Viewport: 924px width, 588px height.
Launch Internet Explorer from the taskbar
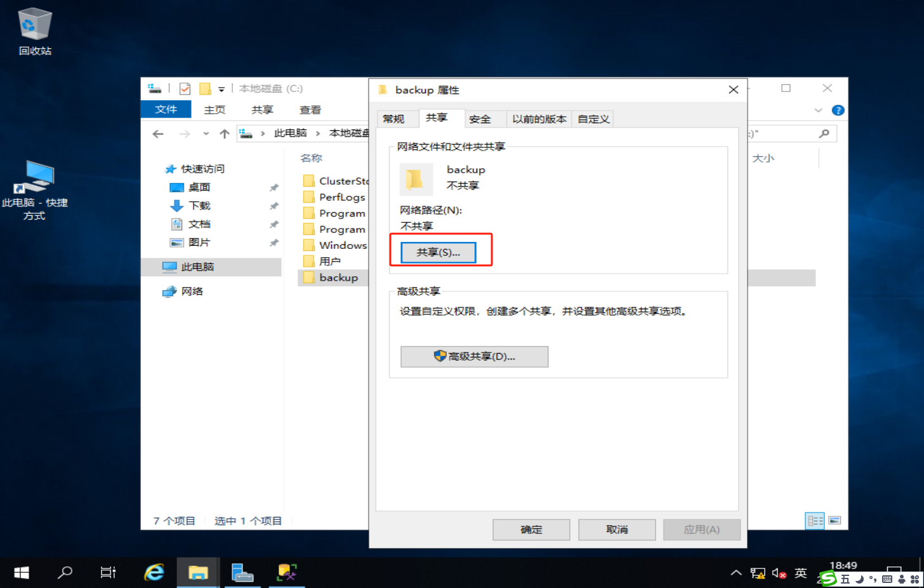[x=154, y=573]
